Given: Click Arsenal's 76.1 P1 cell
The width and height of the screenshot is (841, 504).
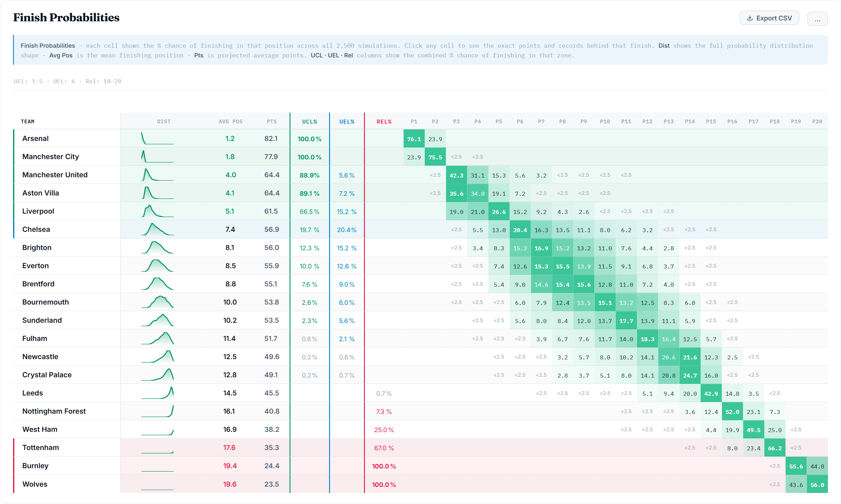Looking at the screenshot, I should click(414, 139).
